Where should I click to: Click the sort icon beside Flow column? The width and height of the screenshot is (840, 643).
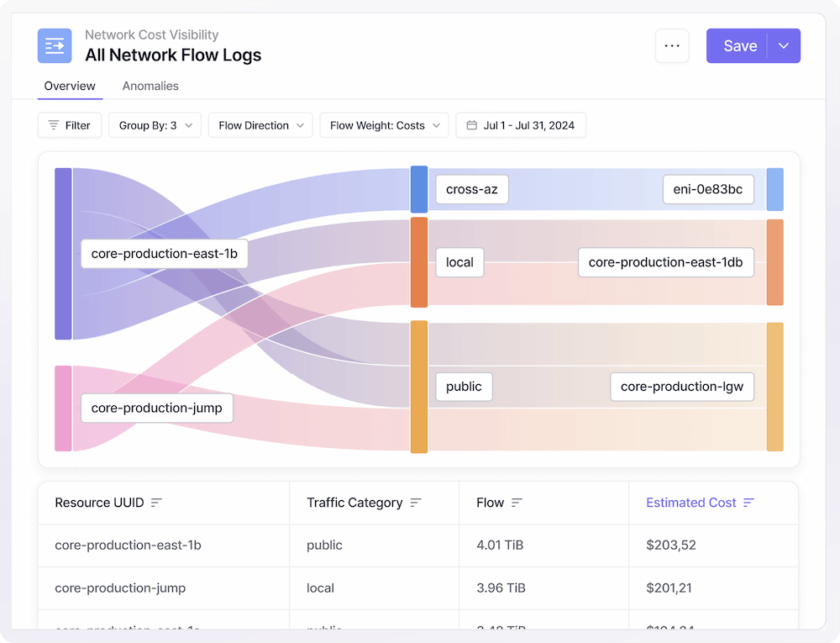pos(517,503)
